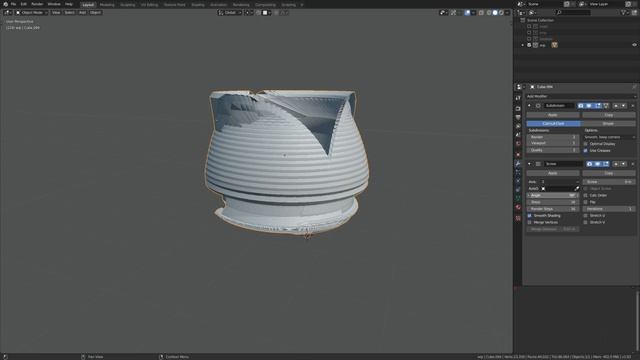Switch to material preview shading
640x360 pixels.
pyautogui.click(x=501, y=13)
